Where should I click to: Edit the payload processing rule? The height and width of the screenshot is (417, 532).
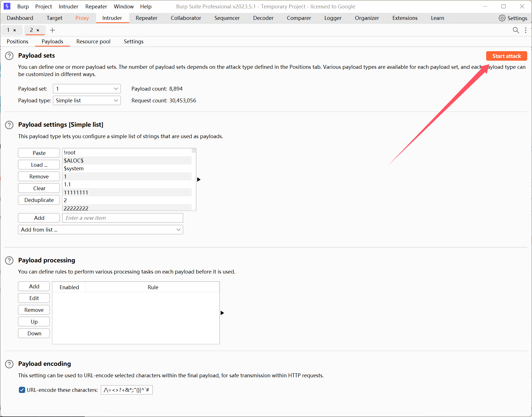coord(34,298)
